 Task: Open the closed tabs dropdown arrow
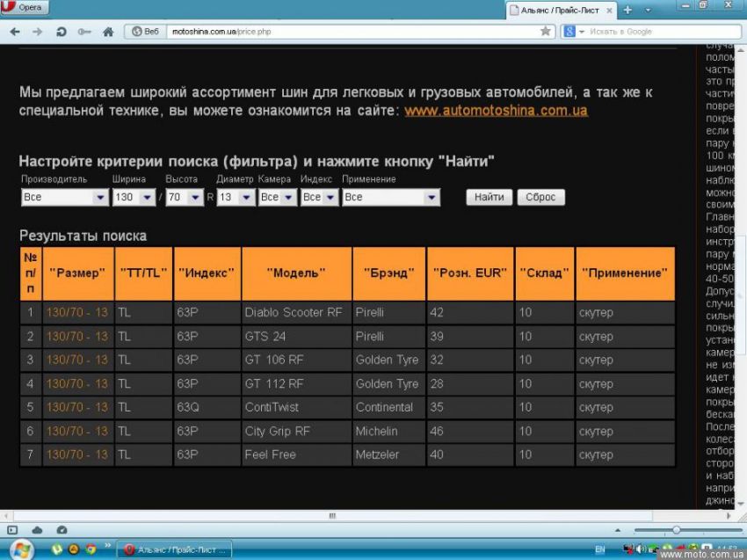[x=648, y=10]
